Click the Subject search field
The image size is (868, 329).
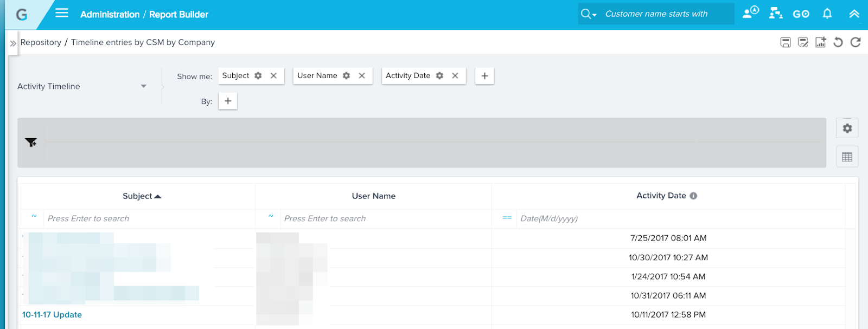[149, 218]
